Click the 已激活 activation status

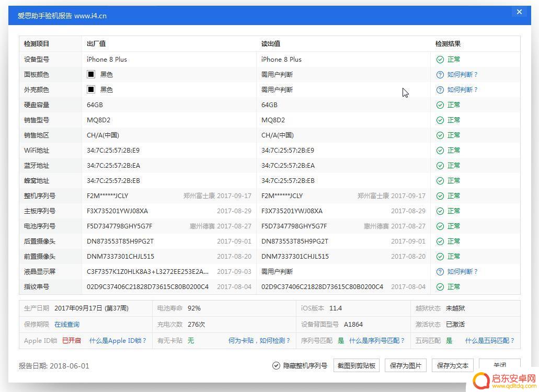(x=455, y=325)
